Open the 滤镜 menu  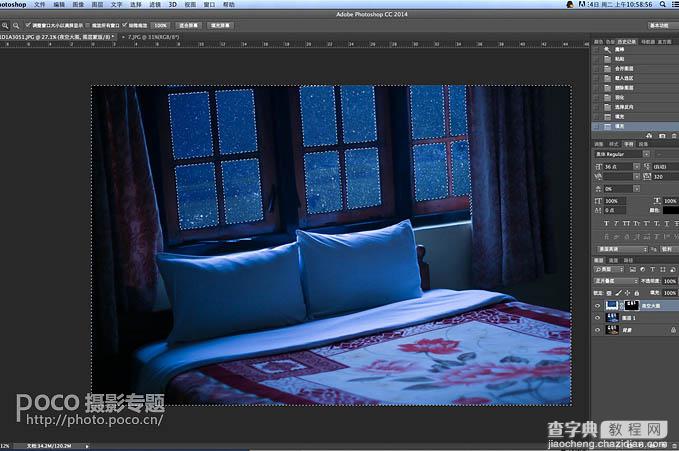155,5
